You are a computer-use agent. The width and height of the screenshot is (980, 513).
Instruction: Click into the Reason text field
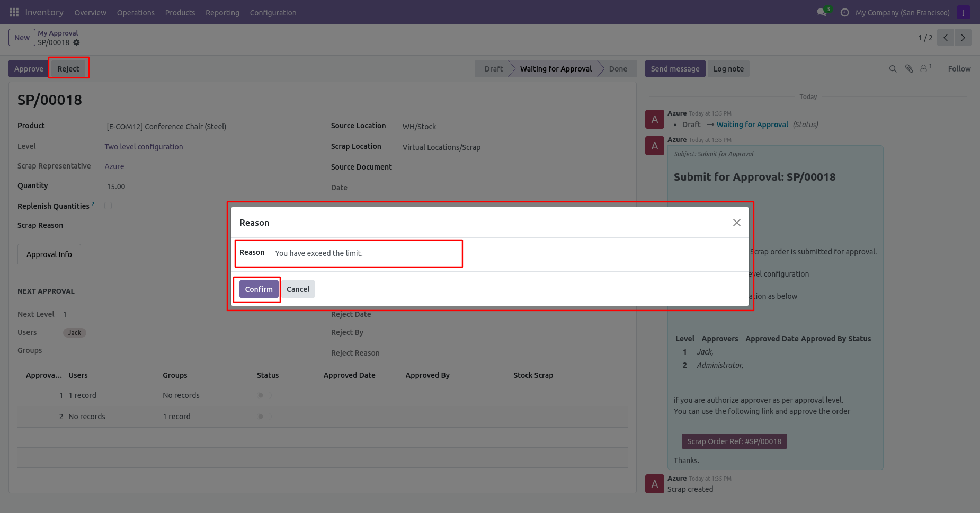pyautogui.click(x=506, y=253)
